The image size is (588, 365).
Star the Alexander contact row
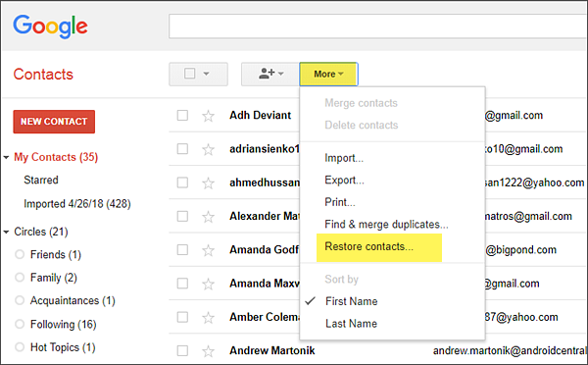click(x=208, y=217)
